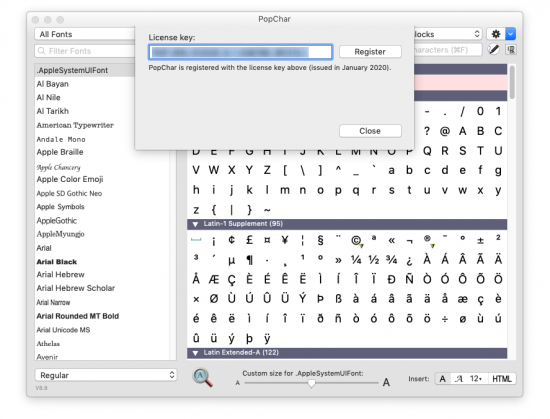Collapse the Latin Extended-A section
550x419 pixels.
[x=195, y=353]
